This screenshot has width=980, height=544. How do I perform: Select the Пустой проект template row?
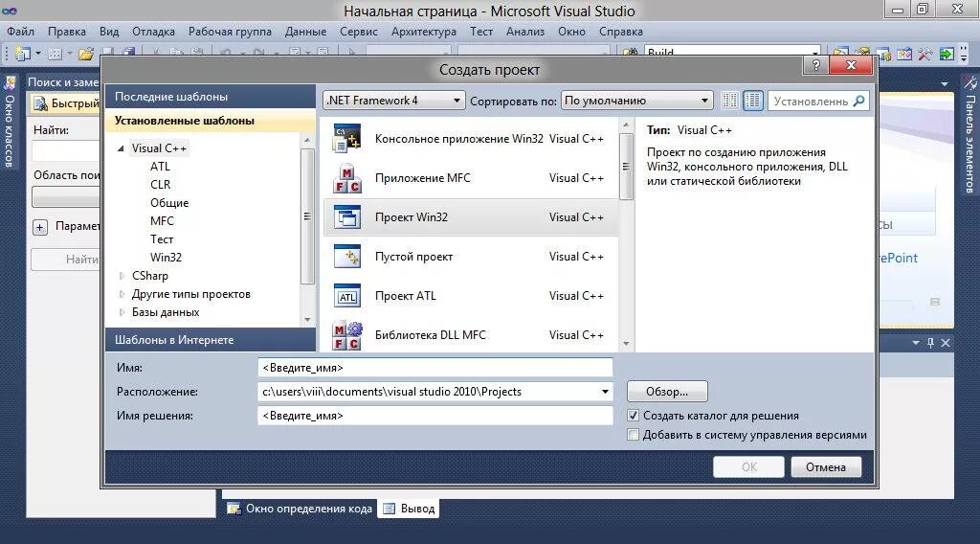tap(471, 257)
